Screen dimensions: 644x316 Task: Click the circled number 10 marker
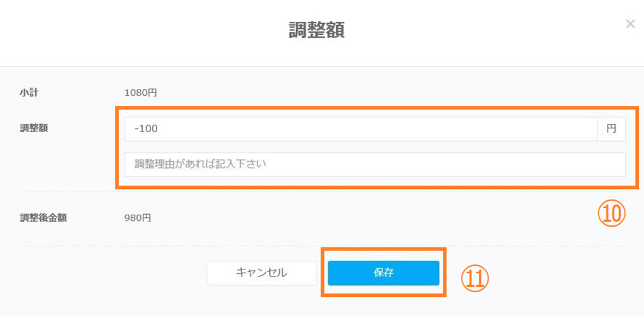611,215
